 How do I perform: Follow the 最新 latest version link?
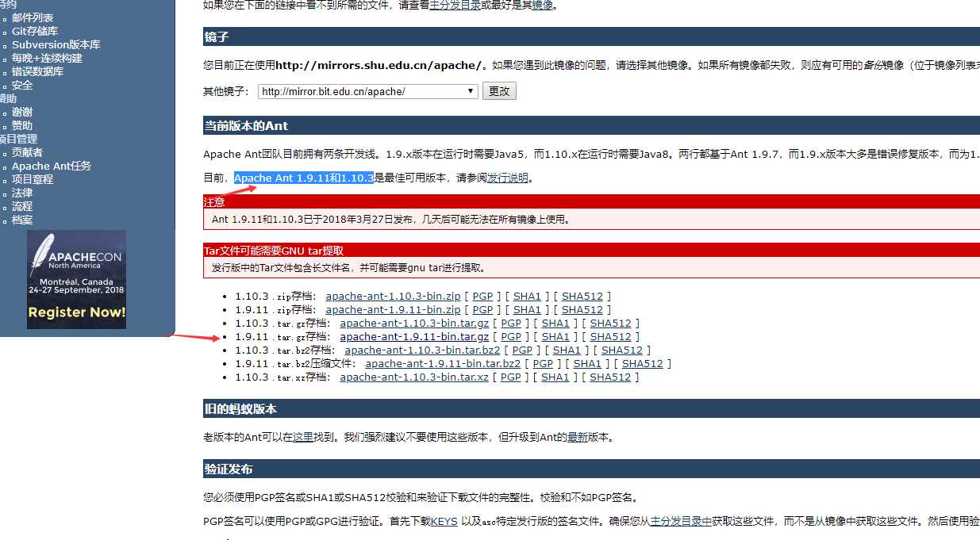(x=577, y=437)
